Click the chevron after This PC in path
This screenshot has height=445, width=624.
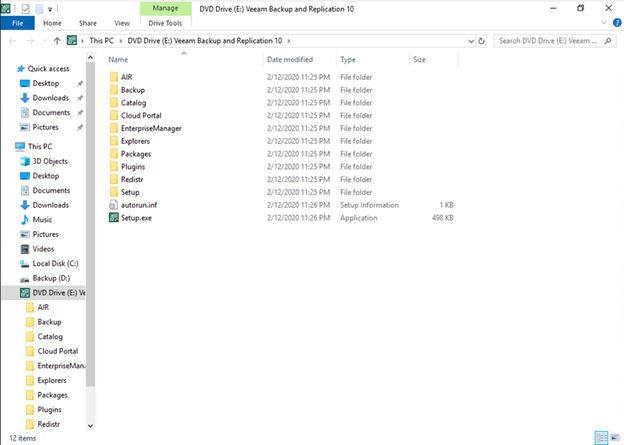click(x=120, y=41)
